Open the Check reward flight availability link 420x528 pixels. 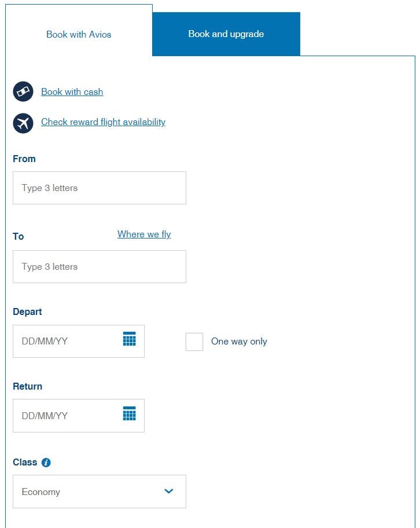click(104, 122)
